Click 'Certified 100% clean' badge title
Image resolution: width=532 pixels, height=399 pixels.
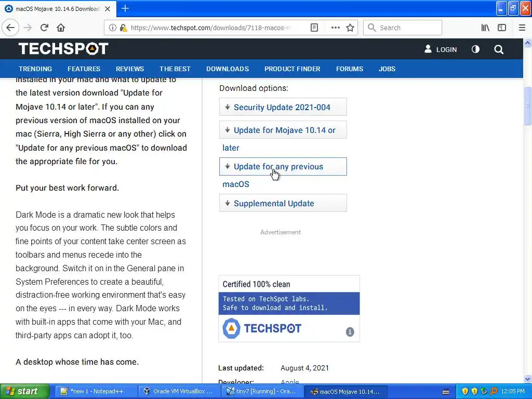tap(256, 284)
